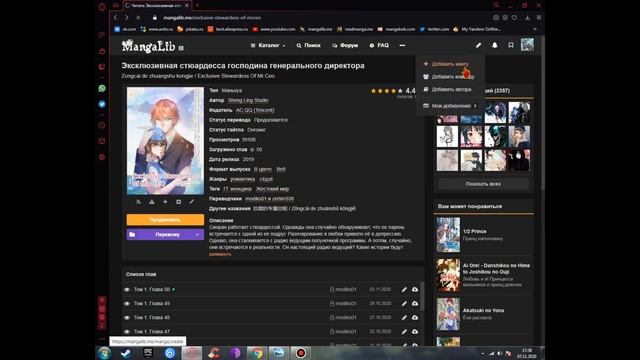Screen dimensions: 640x360
Task: Edit Глава 48 with pencil icon
Action: (x=404, y=318)
